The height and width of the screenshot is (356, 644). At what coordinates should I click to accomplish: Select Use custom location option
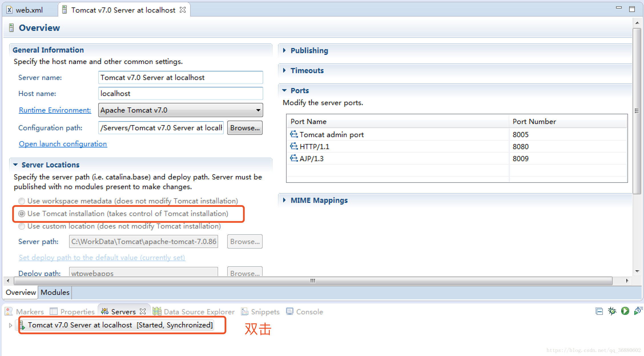pos(22,226)
